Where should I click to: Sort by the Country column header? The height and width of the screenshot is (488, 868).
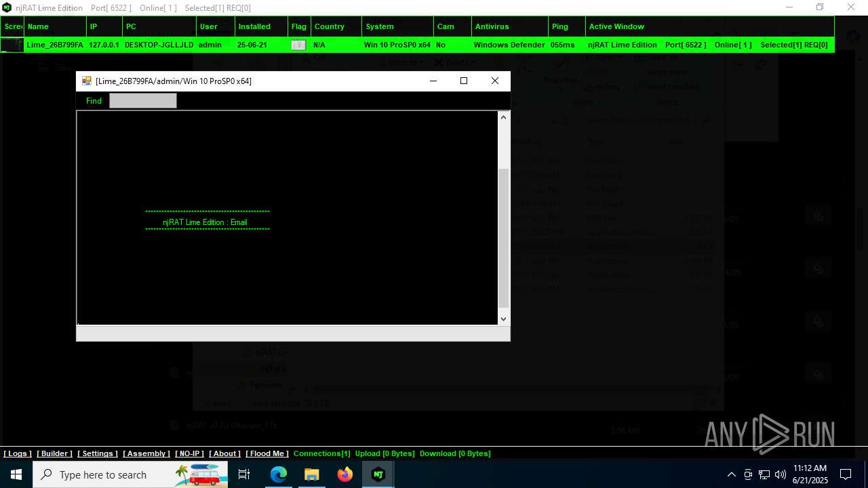336,26
